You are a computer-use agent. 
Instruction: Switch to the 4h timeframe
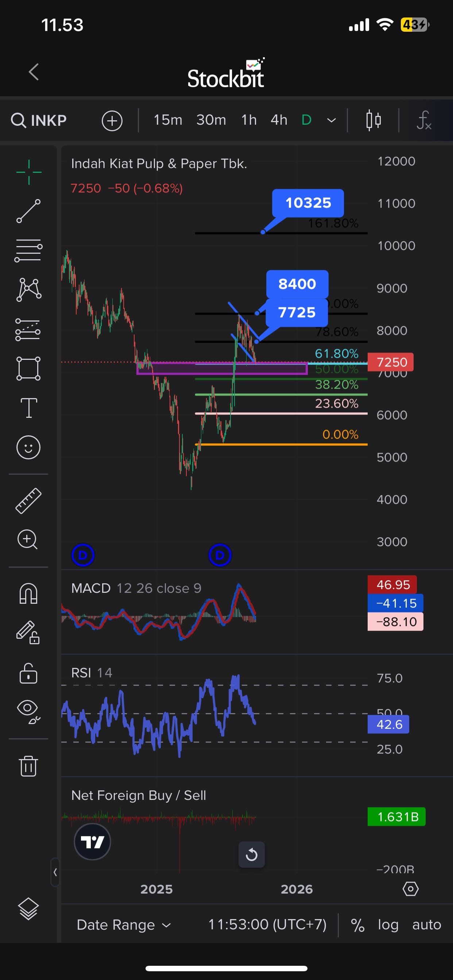point(279,120)
